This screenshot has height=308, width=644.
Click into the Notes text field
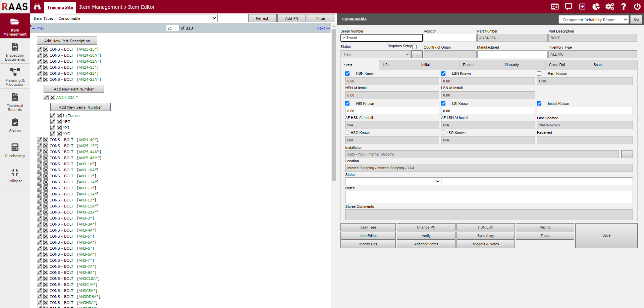tap(489, 197)
